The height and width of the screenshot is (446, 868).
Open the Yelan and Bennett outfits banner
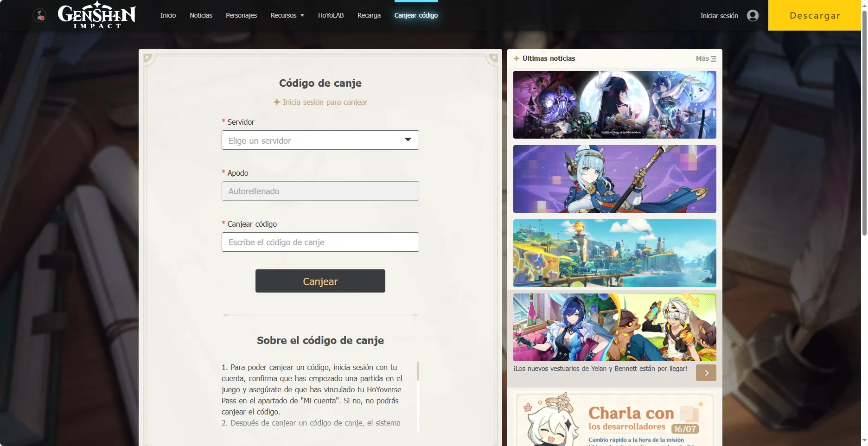[x=615, y=327]
